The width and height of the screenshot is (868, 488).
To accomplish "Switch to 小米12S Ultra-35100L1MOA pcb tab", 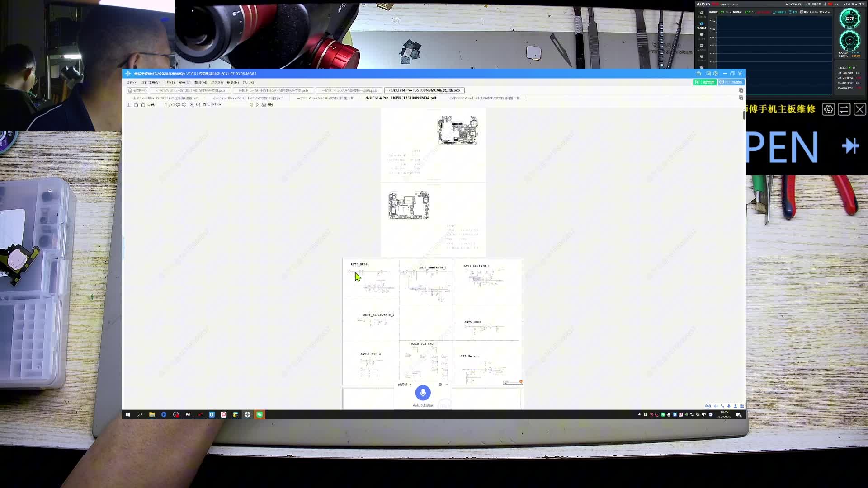I will pos(190,90).
